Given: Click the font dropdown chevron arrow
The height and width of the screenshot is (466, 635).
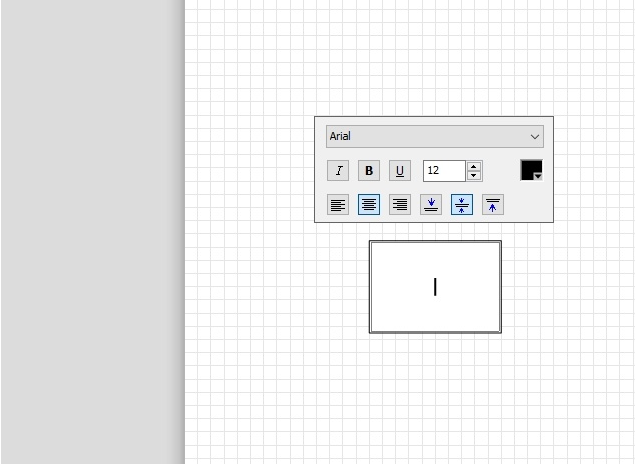Looking at the screenshot, I should coord(535,136).
